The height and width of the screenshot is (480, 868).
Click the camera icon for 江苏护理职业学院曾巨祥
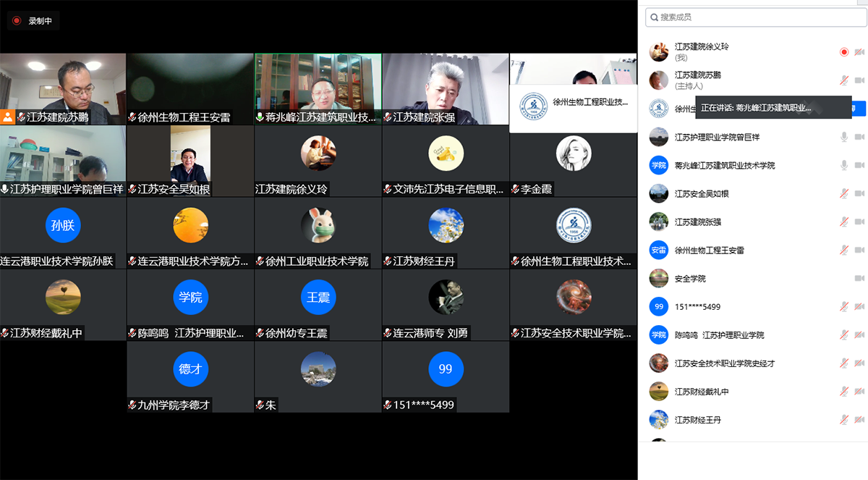pos(859,137)
